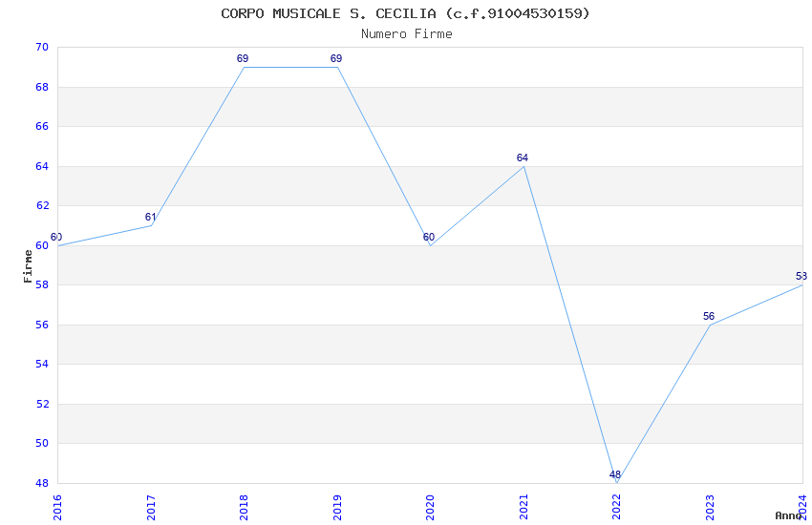
Task: Click the data point labeled 61
Action: tap(151, 225)
